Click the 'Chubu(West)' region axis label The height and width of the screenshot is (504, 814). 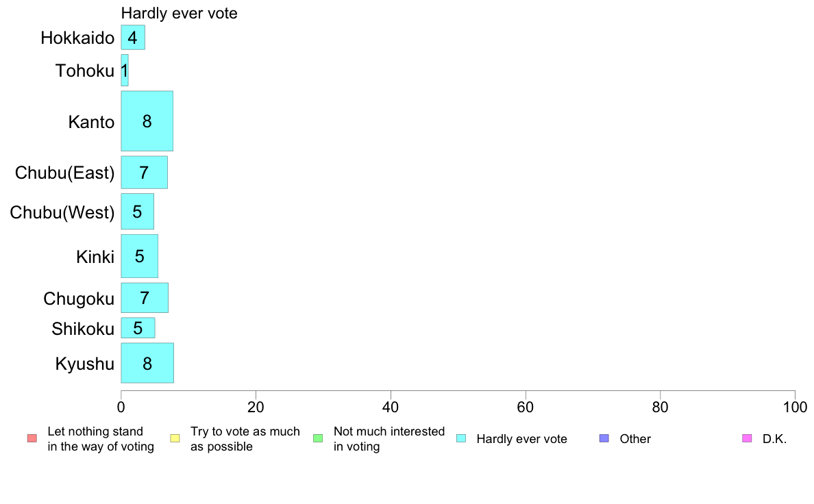coord(62,212)
